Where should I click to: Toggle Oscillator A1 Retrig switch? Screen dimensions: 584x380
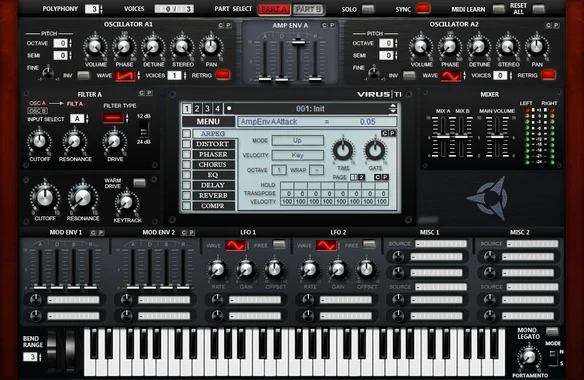(223, 75)
